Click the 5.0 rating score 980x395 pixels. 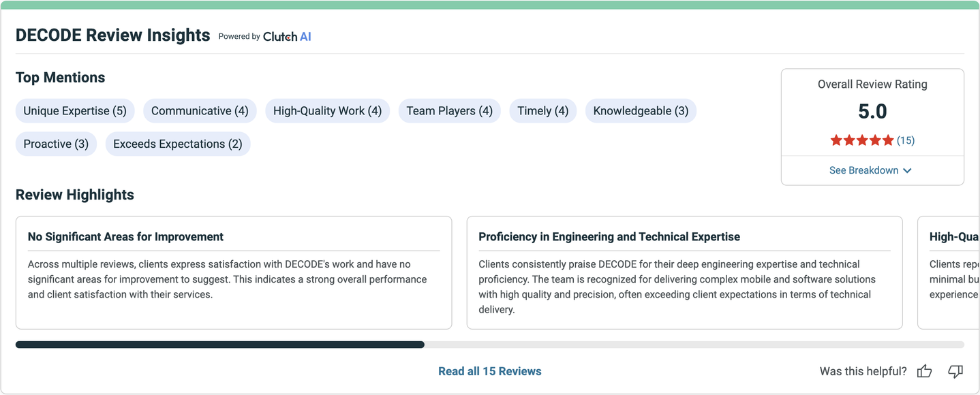click(x=872, y=112)
